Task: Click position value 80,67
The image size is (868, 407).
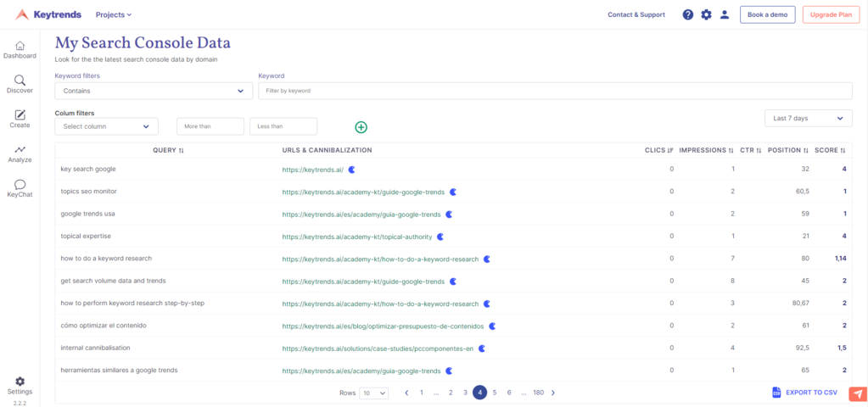Action: coord(800,304)
